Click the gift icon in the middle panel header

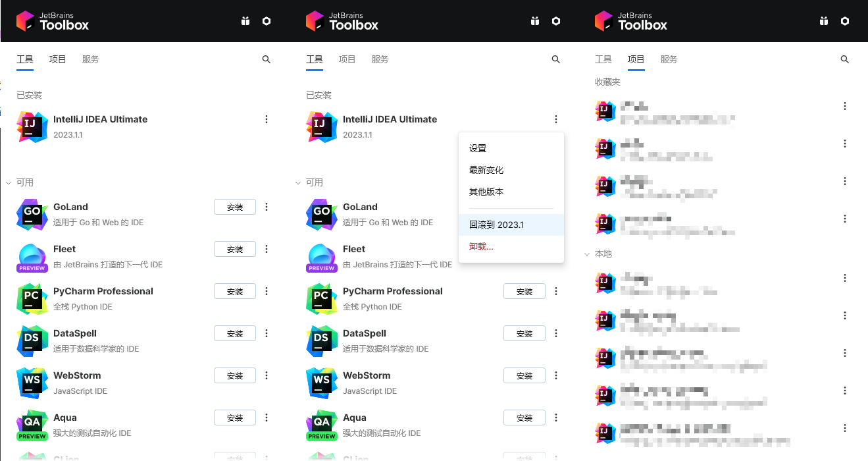535,21
